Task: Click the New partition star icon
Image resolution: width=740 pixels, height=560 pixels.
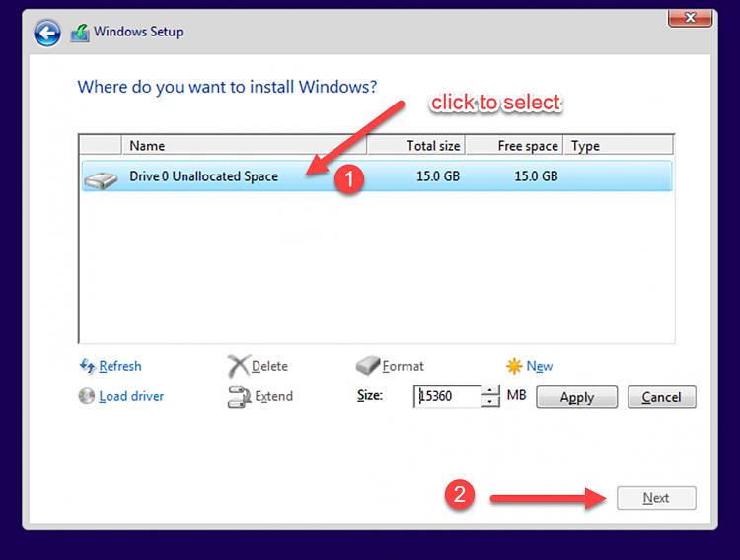Action: (514, 366)
